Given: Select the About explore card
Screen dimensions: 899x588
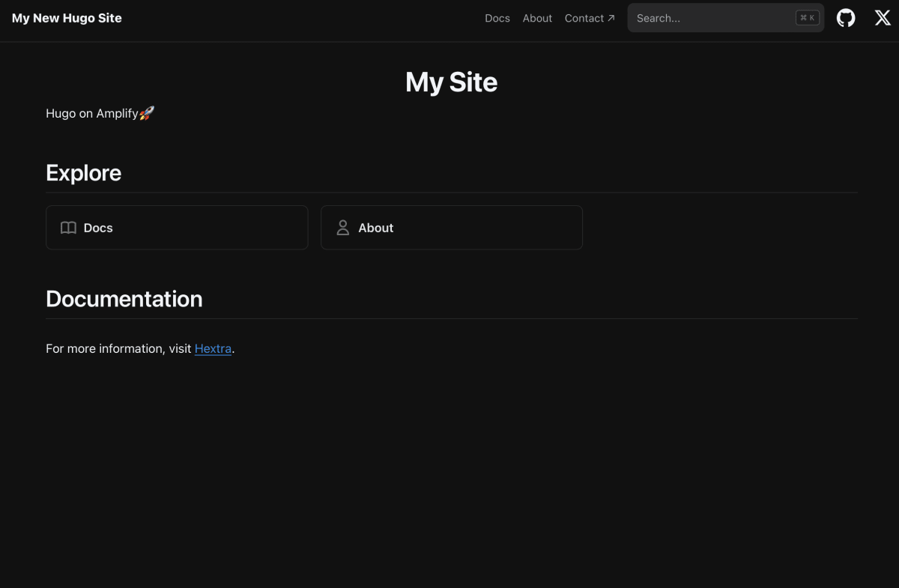Looking at the screenshot, I should click(452, 227).
